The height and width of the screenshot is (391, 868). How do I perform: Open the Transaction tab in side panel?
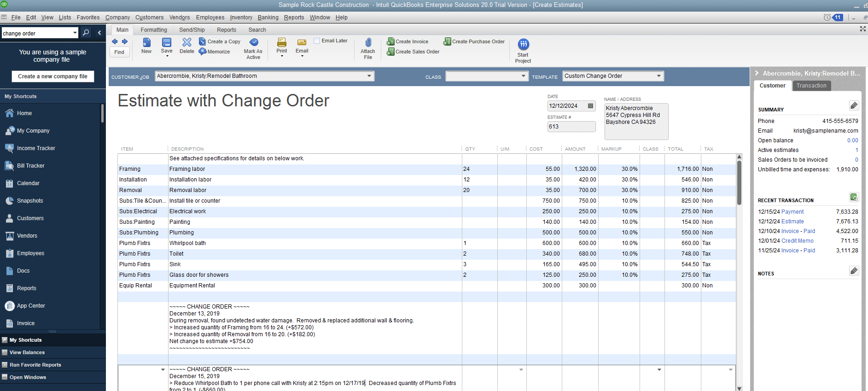[811, 86]
